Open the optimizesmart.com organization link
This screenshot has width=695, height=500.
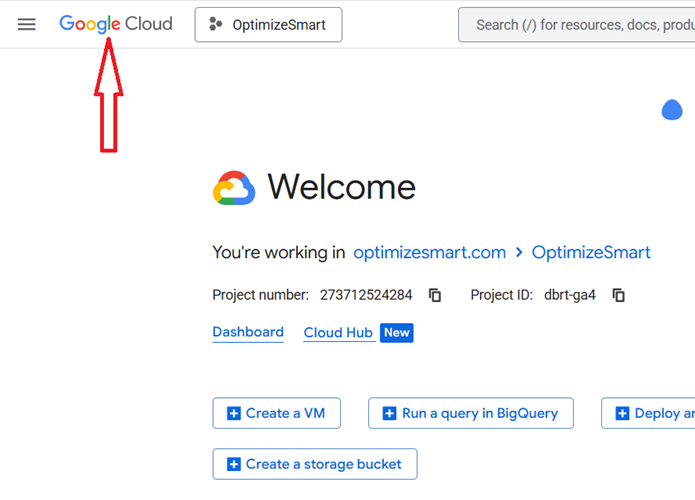point(429,252)
